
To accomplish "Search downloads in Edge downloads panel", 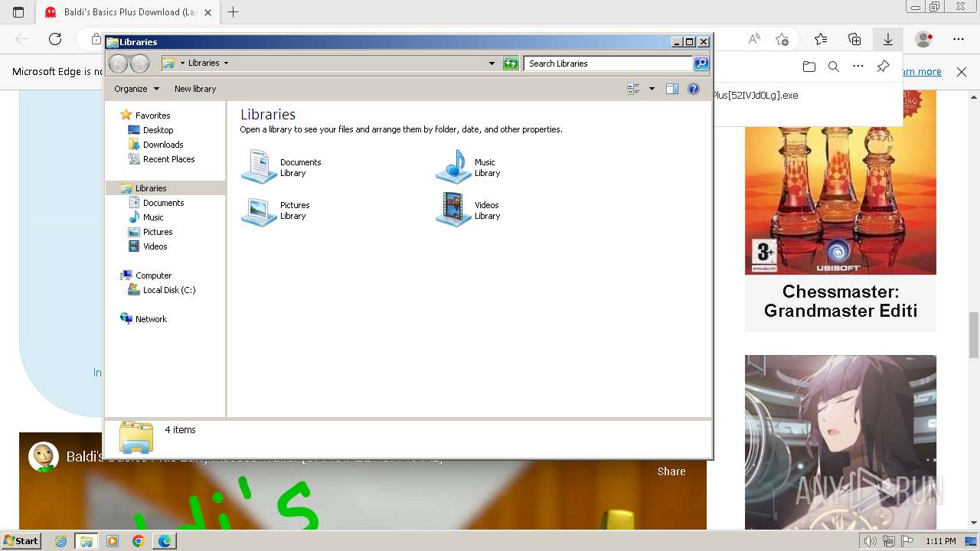I will (834, 67).
